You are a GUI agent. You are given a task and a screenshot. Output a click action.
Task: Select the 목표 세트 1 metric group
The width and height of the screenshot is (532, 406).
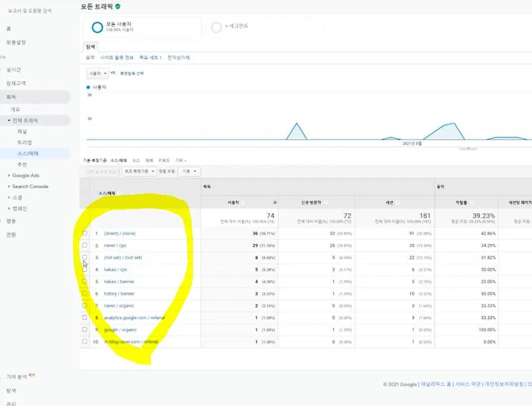tap(150, 58)
